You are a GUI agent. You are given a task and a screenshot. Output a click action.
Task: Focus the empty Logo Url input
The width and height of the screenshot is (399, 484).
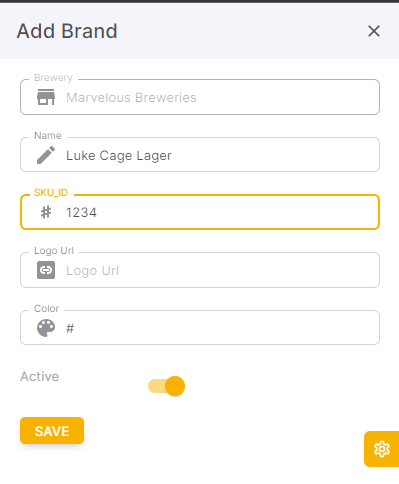click(200, 270)
